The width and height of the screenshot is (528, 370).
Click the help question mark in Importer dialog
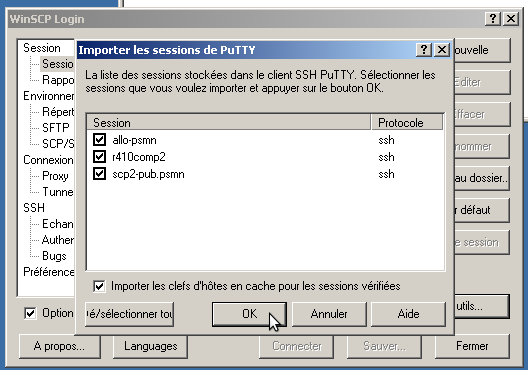pos(424,50)
